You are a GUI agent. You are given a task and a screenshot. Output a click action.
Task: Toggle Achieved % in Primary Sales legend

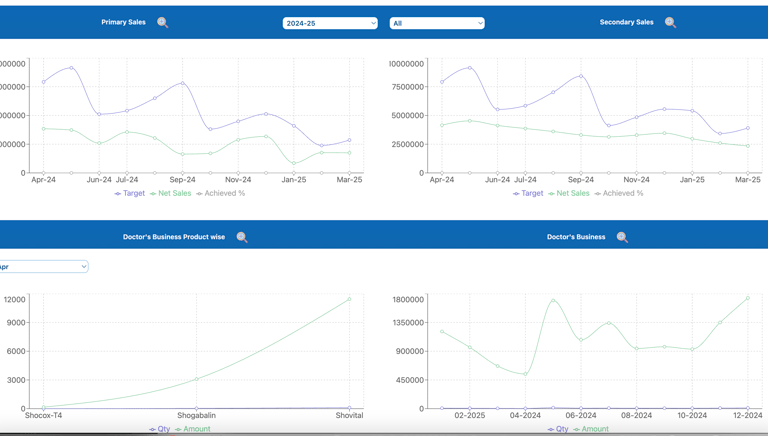click(x=220, y=194)
